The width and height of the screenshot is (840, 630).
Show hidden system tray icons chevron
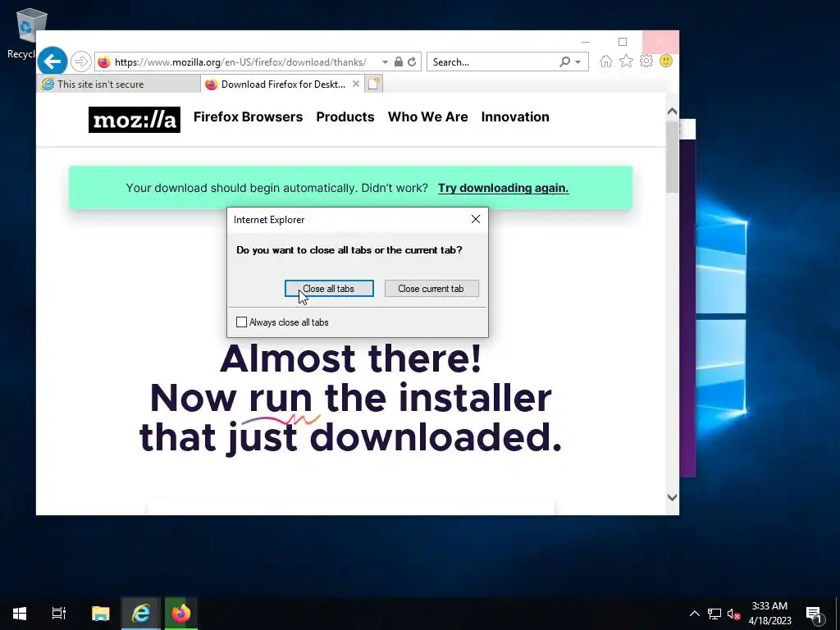pyautogui.click(x=694, y=614)
